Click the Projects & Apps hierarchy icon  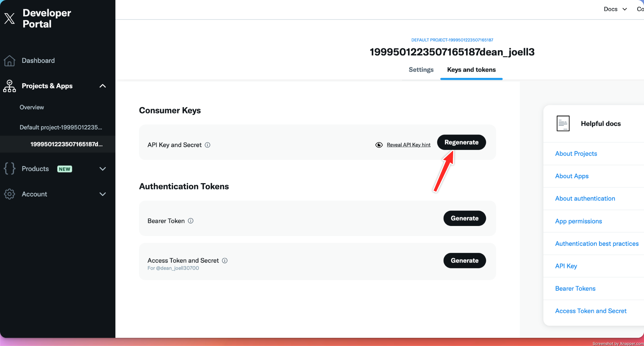coord(9,86)
